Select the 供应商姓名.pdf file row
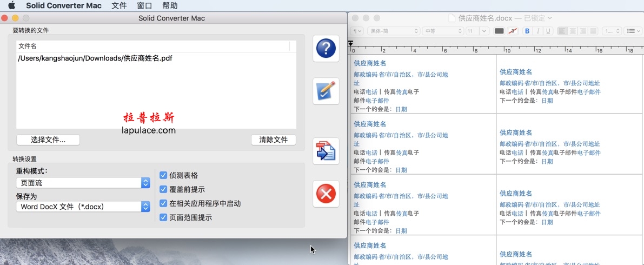Screen dimensions: 644x265 [156, 58]
